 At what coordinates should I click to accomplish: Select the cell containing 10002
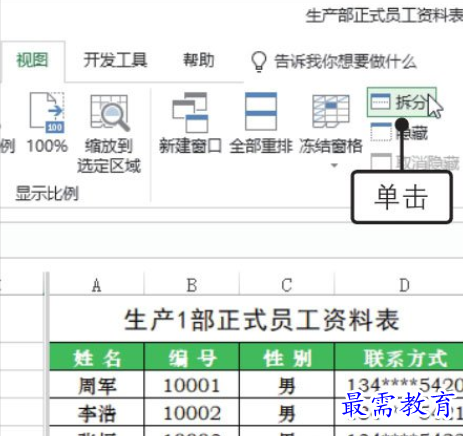click(192, 412)
